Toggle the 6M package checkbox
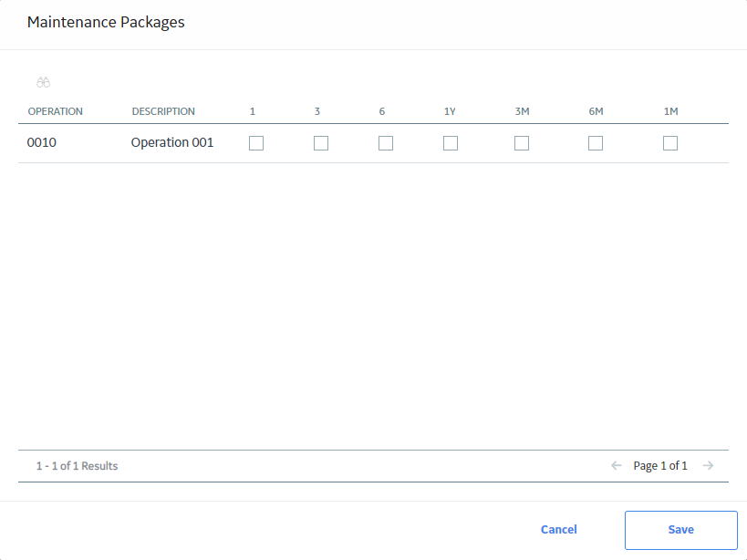Viewport: 747px width, 560px height. point(596,143)
